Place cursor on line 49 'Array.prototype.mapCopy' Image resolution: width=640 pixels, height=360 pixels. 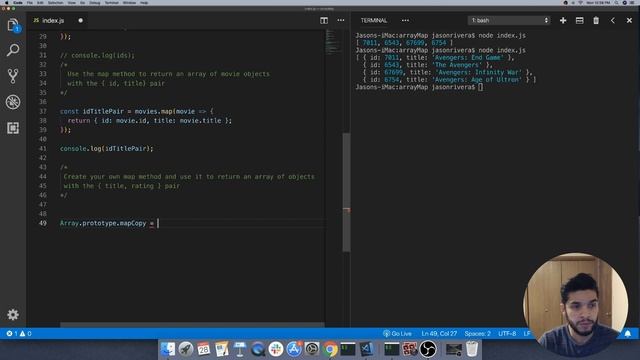103,223
